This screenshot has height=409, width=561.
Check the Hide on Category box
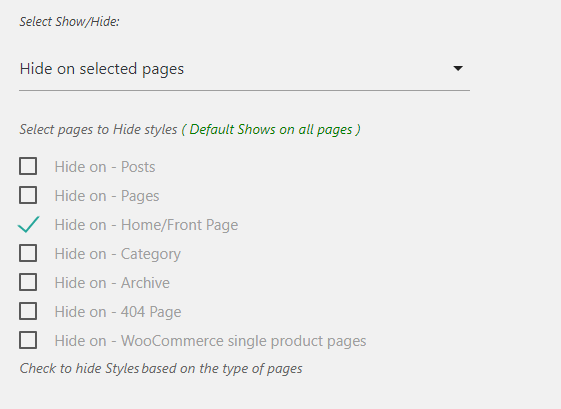click(28, 253)
